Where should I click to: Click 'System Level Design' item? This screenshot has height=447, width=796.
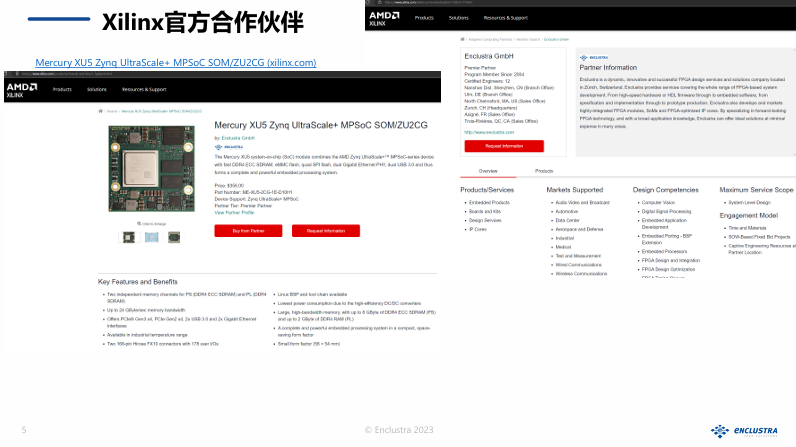coord(749,202)
